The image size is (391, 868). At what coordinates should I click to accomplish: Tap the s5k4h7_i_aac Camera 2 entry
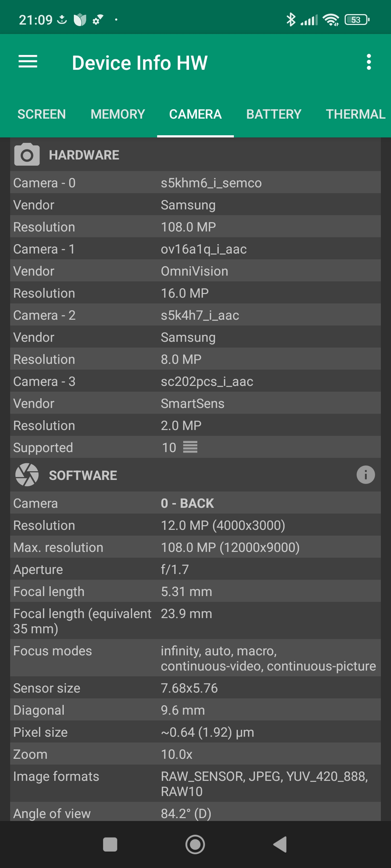coord(200,315)
